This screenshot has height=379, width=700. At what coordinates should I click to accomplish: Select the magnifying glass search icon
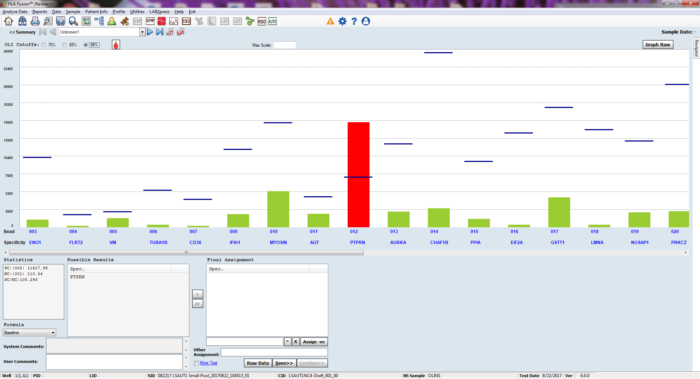point(73,21)
